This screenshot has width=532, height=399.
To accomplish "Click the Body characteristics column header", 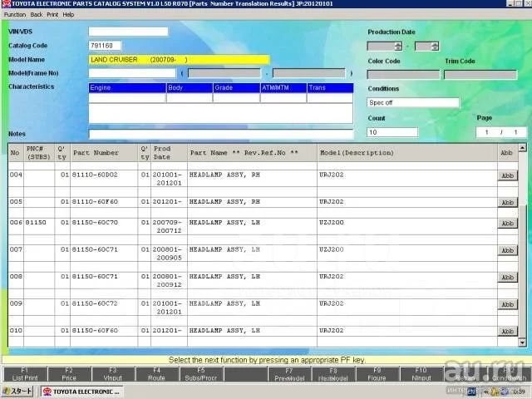I will coord(190,88).
